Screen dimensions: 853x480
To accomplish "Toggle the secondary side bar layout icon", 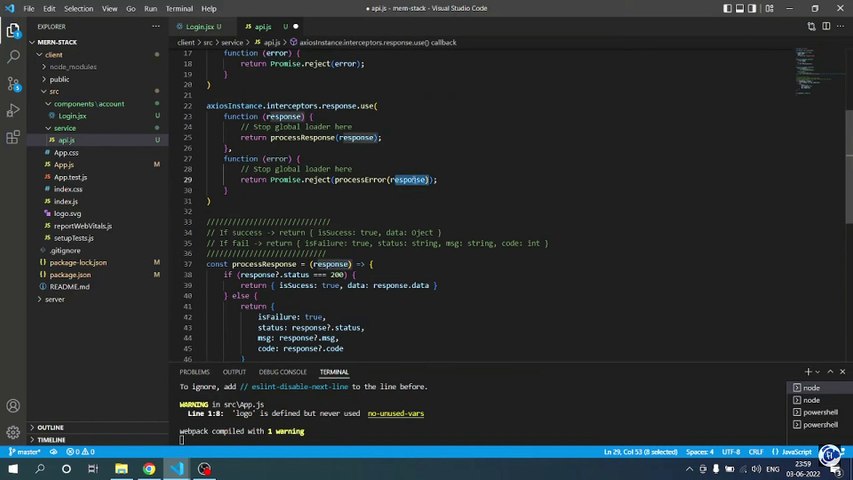I will pyautogui.click(x=752, y=8).
